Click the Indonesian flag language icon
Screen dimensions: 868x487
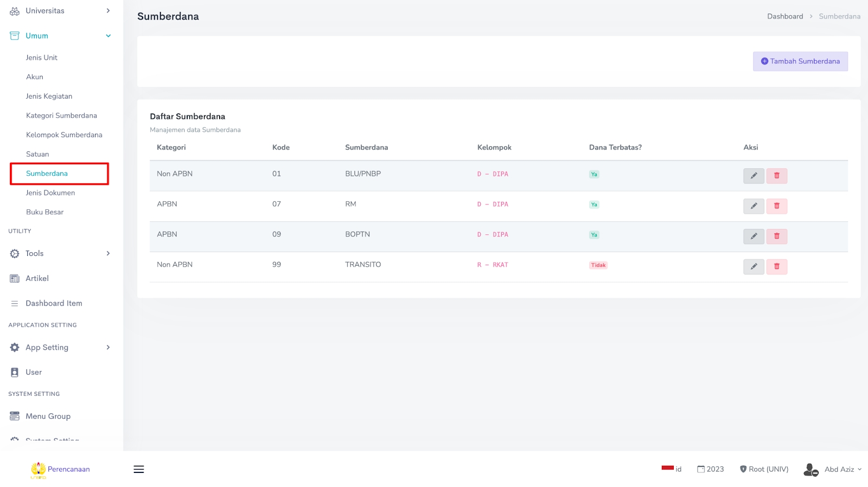coord(668,469)
